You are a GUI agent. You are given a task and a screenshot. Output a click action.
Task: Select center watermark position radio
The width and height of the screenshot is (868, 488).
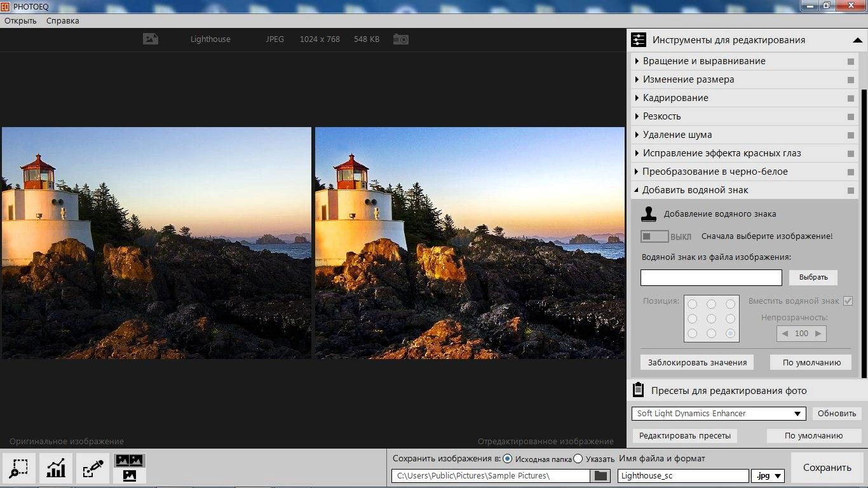711,319
